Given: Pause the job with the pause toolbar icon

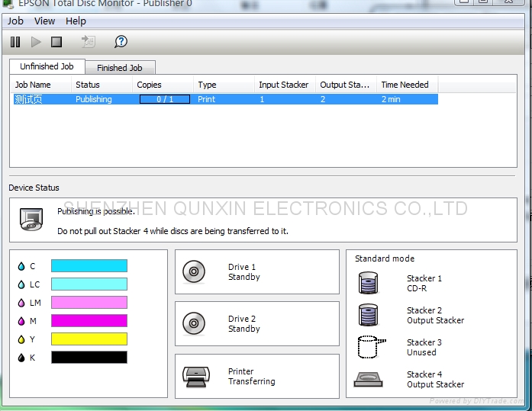Looking at the screenshot, I should pos(15,42).
